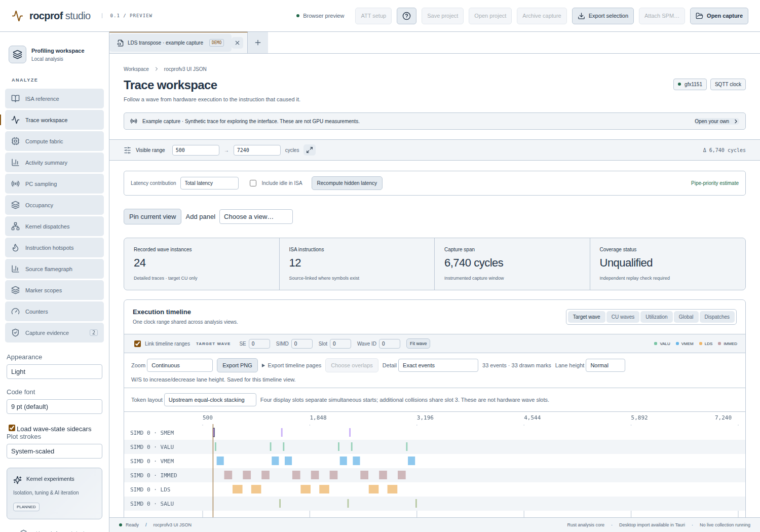The height and width of the screenshot is (532, 760).
Task: Open the Latency contribution dropdown
Action: (x=209, y=183)
